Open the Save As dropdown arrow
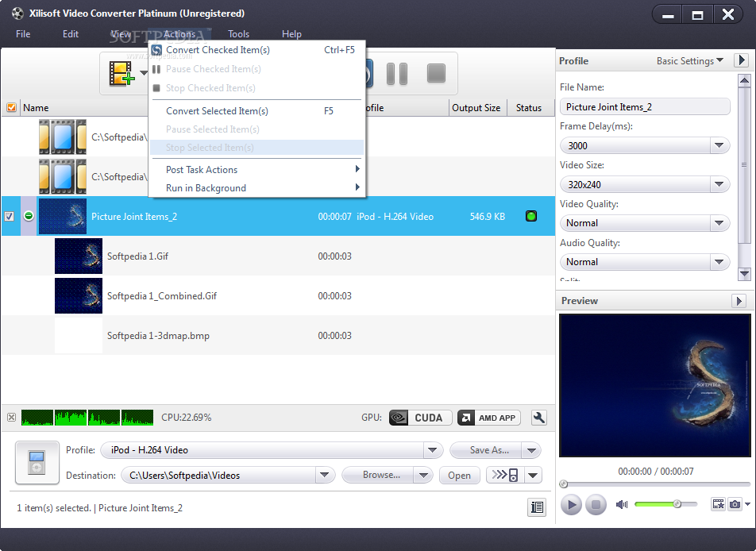Viewport: 756px width, 551px height. (x=531, y=451)
